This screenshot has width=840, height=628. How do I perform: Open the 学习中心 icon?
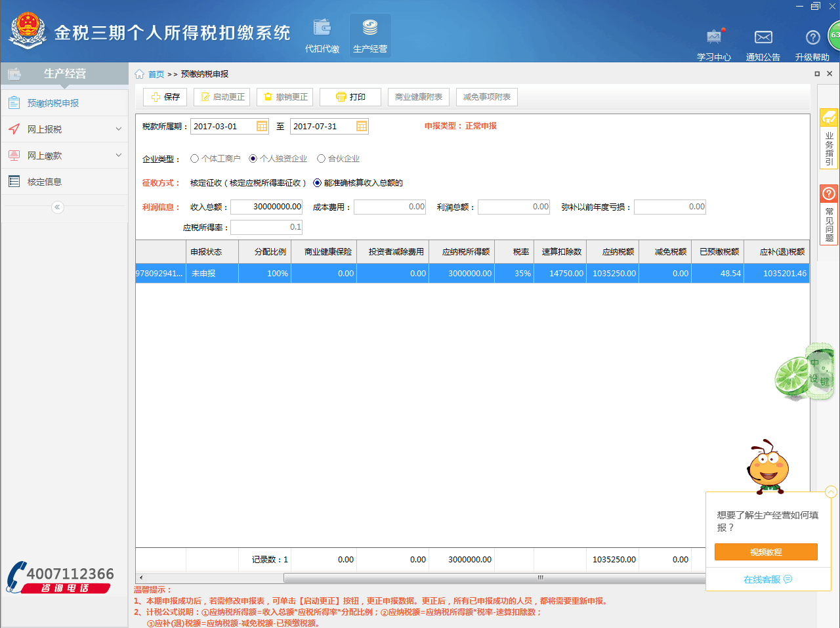tap(714, 37)
